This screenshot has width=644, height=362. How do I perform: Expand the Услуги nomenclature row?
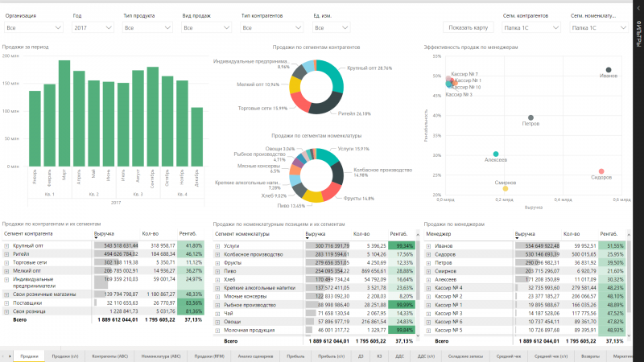(x=217, y=245)
